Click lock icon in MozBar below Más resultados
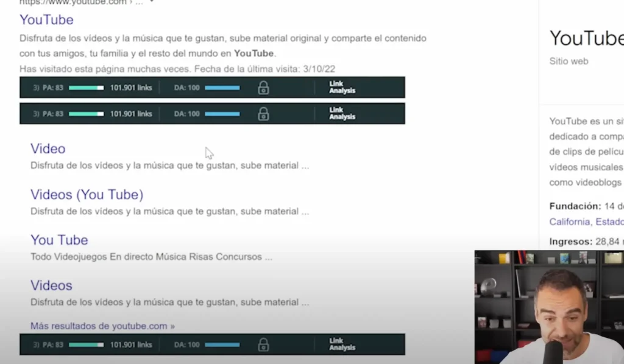624x364 pixels. pos(263,345)
